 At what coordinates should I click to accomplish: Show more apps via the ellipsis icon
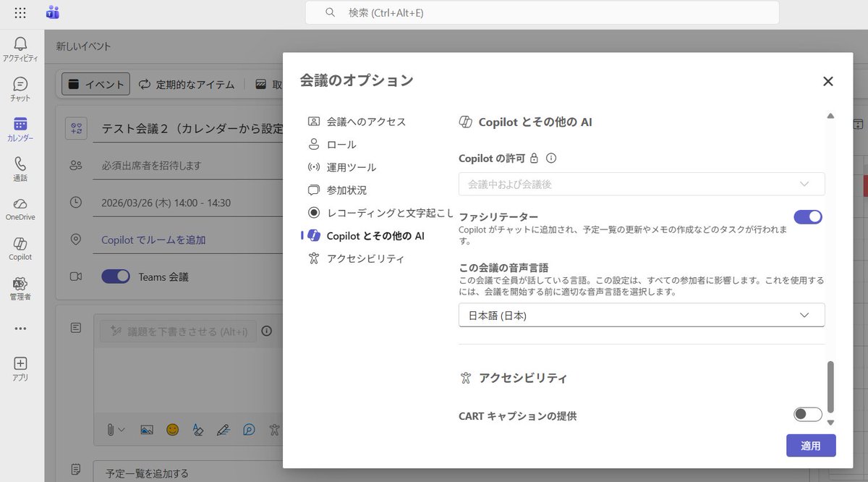click(20, 329)
